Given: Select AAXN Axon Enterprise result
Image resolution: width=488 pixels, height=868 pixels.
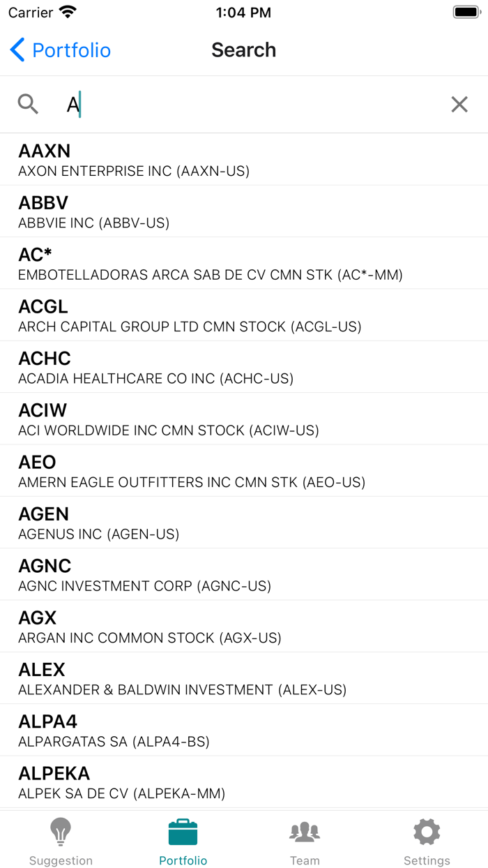Looking at the screenshot, I should point(244,160).
